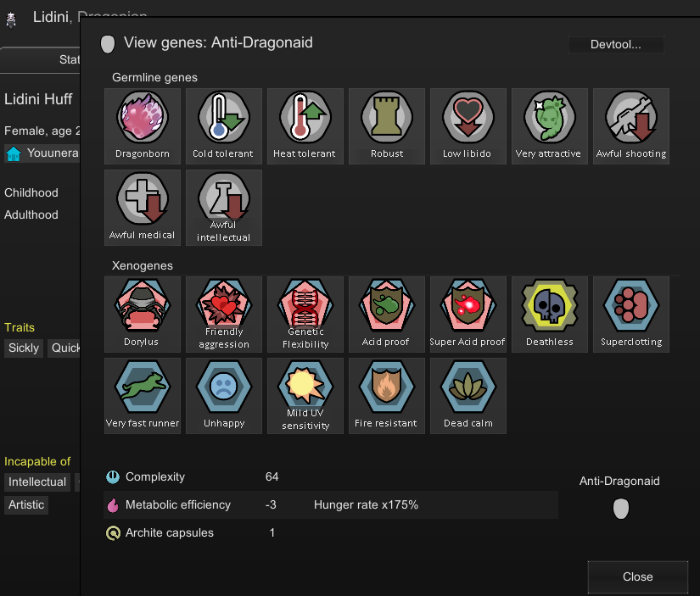Click the Cold tolerant gene

[224, 126]
